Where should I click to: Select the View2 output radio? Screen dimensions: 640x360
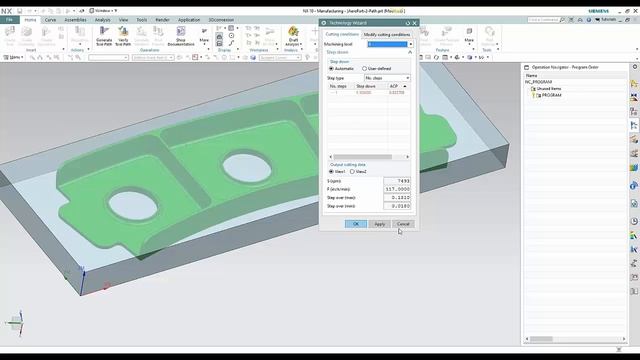352,171
